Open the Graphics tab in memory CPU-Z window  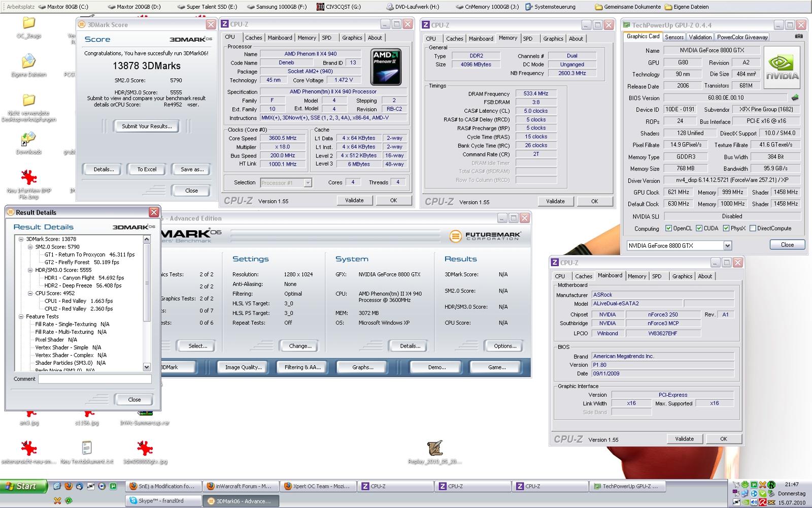[553, 39]
